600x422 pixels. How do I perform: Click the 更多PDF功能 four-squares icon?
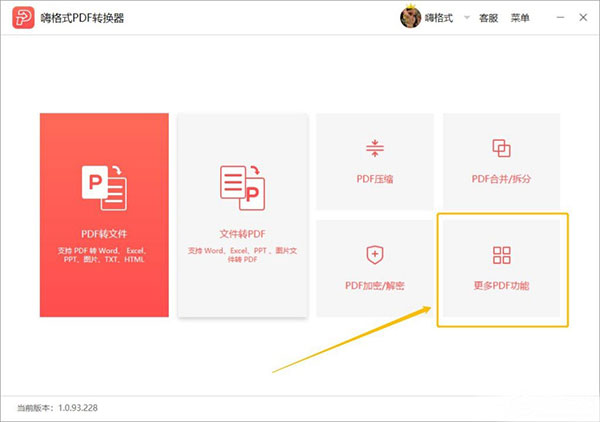[x=501, y=254]
